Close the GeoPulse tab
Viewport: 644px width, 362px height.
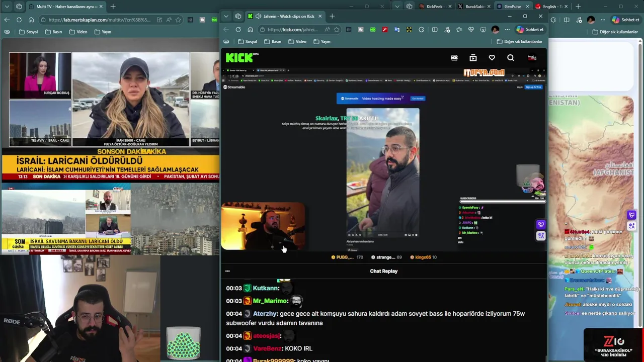pos(527,7)
